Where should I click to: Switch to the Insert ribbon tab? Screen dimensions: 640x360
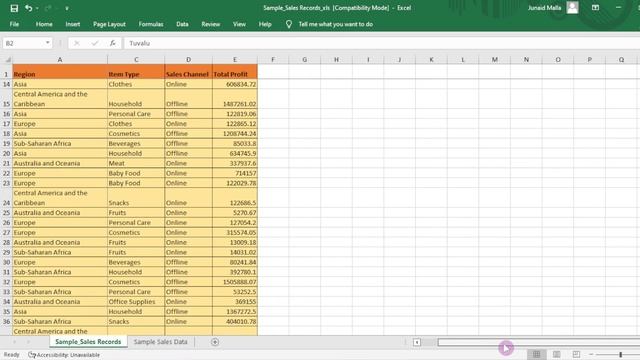(x=73, y=24)
